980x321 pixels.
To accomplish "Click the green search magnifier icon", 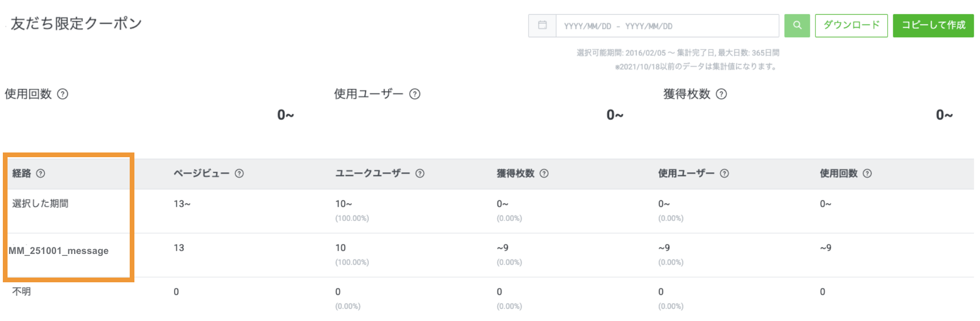I will pos(797,25).
